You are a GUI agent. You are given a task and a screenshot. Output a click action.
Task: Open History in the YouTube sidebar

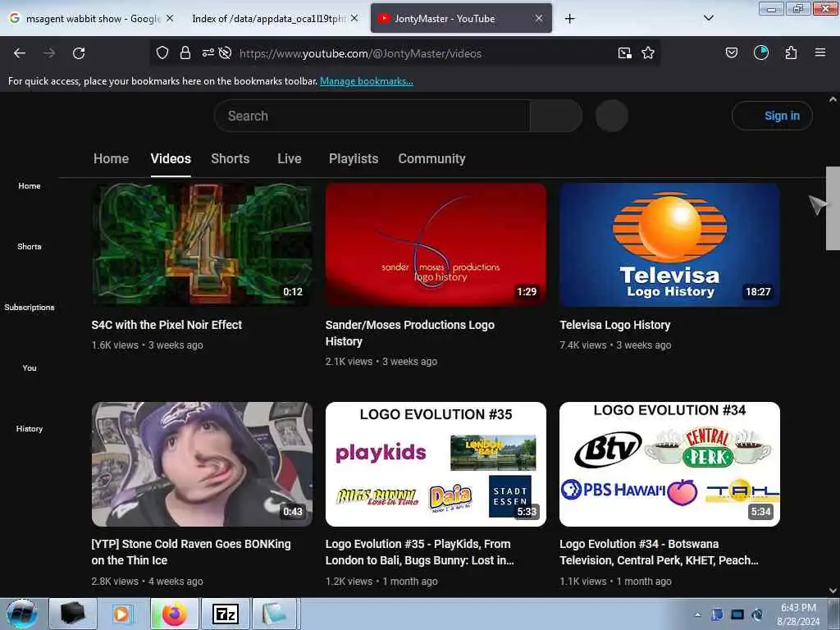tap(30, 428)
